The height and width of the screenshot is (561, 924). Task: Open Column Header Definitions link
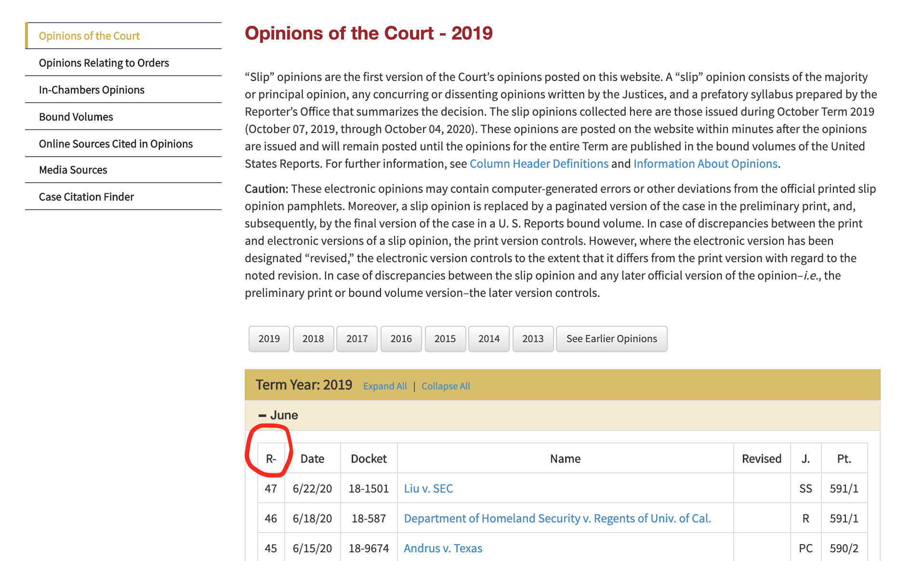[x=539, y=164]
